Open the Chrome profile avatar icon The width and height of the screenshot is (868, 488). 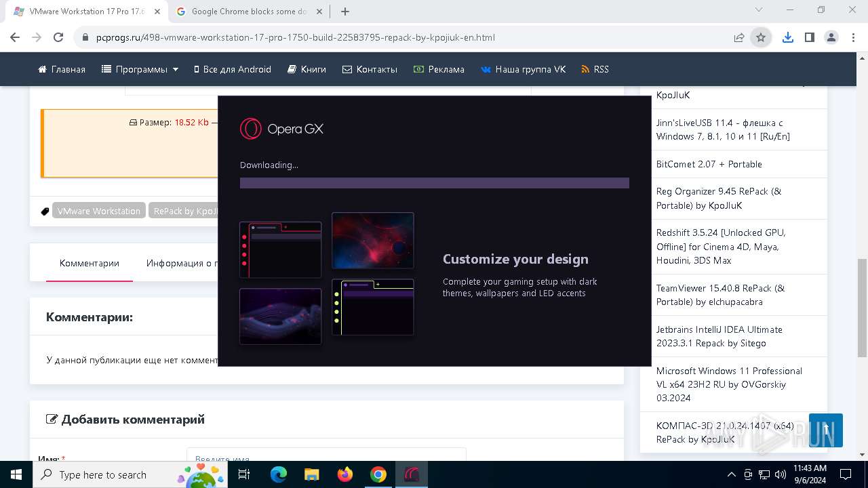(x=831, y=37)
